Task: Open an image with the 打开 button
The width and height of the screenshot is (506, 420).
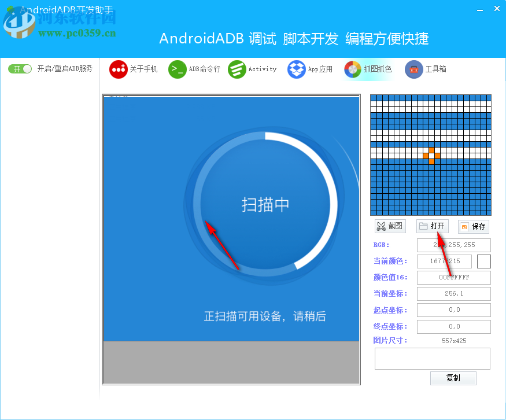Action: 433,226
